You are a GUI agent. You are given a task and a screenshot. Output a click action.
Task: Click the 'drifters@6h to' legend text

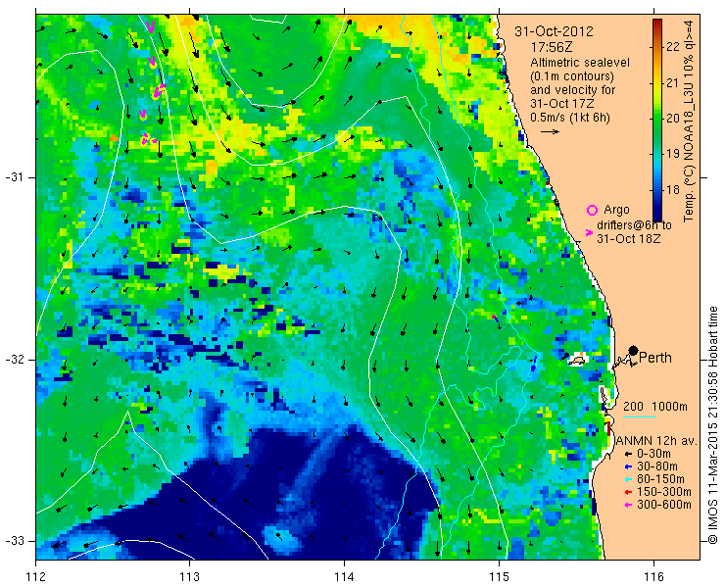tap(634, 225)
